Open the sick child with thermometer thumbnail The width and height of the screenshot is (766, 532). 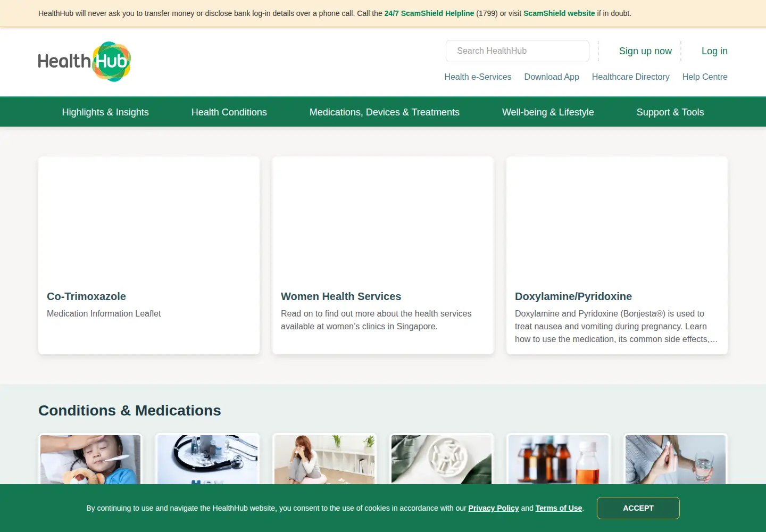(90, 460)
